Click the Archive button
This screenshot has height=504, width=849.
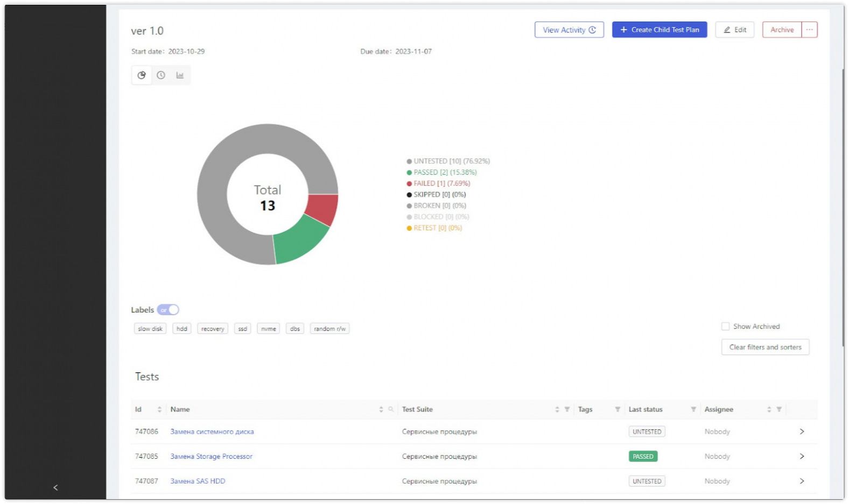point(782,30)
